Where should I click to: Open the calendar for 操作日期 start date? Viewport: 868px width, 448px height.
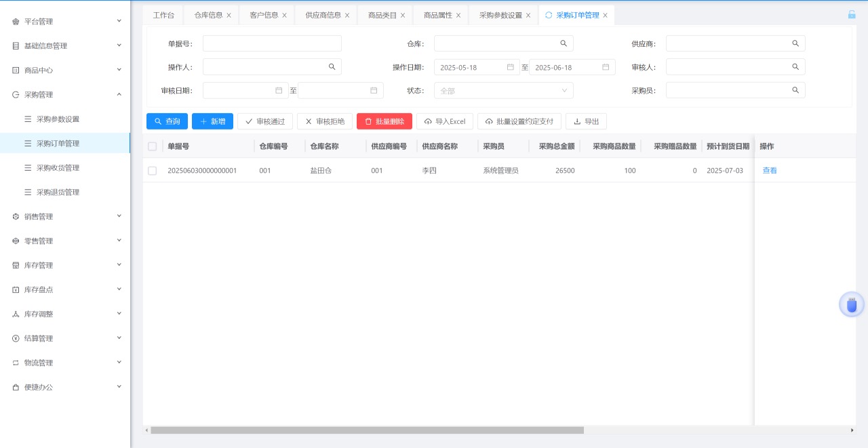click(510, 67)
